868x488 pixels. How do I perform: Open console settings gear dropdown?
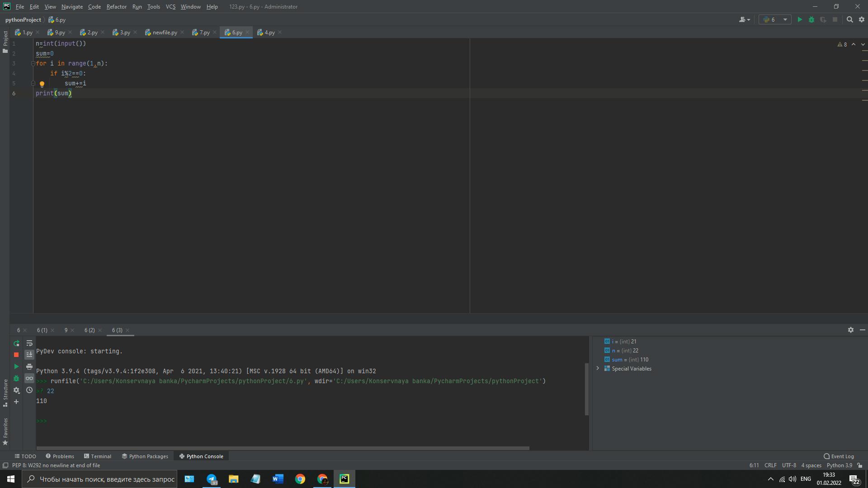tap(16, 390)
